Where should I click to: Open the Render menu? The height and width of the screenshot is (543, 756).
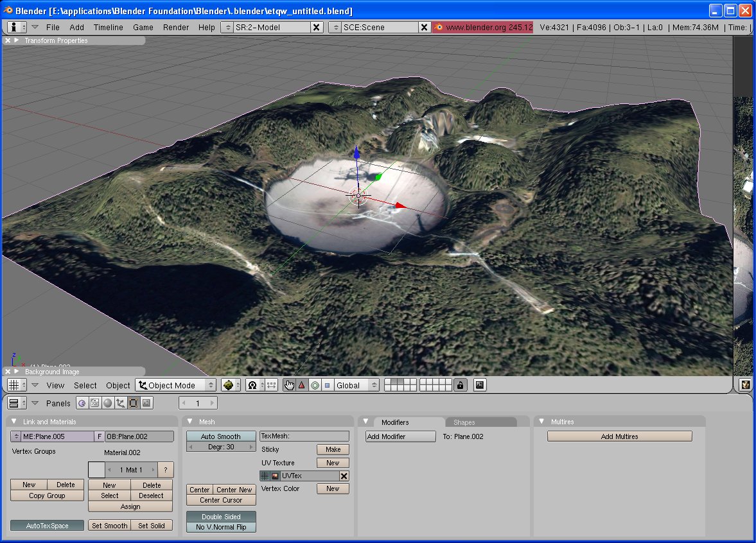coord(175,27)
